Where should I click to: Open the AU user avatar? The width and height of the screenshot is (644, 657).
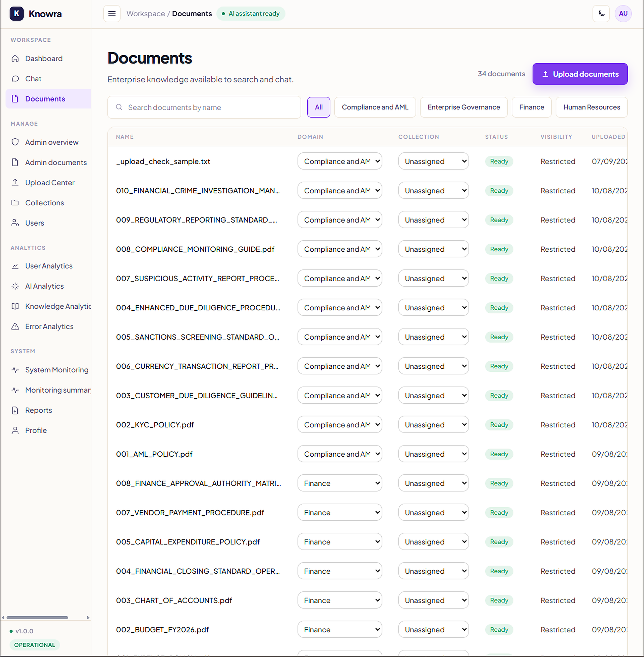(623, 14)
